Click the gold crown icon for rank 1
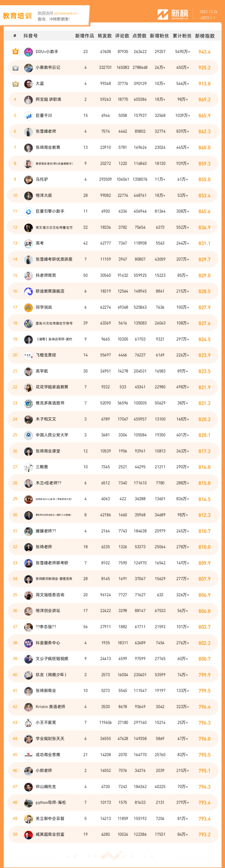The width and height of the screenshot is (225, 868). [x=15, y=52]
